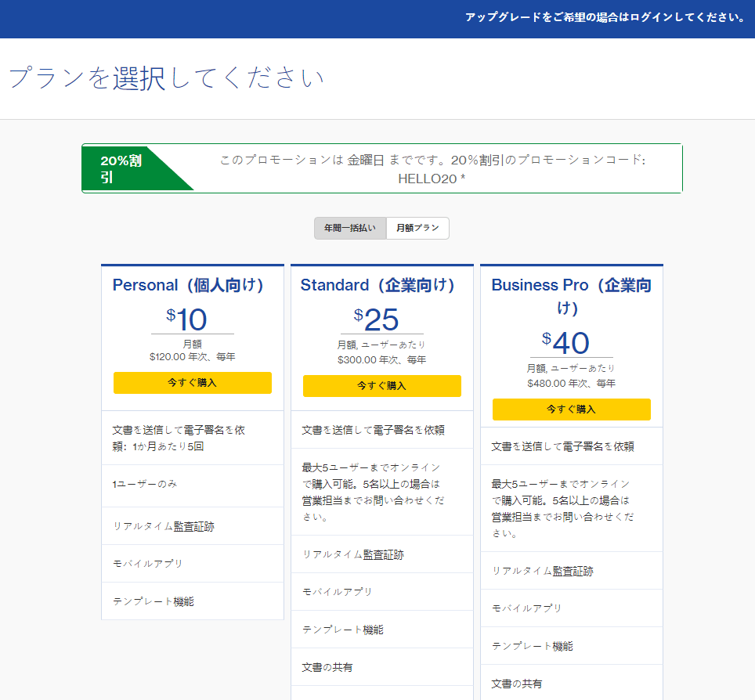Click リアルタイム監査証跡 in the Standard plan

[x=353, y=555]
